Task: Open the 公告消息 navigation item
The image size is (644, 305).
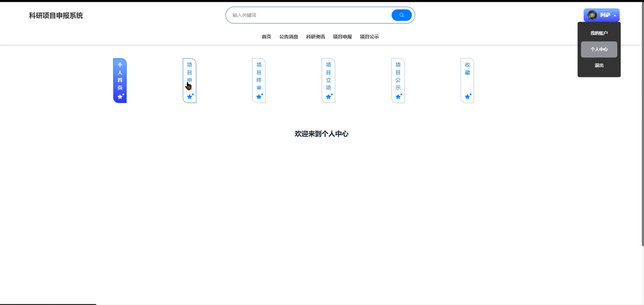Action: (x=288, y=37)
